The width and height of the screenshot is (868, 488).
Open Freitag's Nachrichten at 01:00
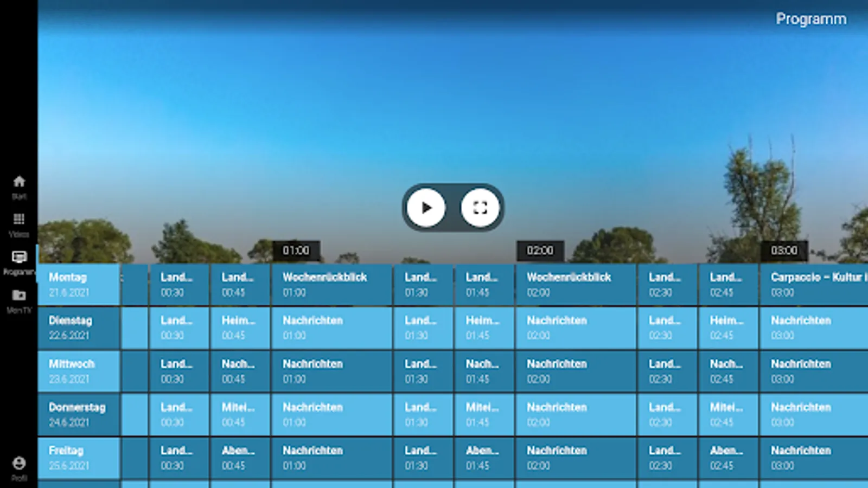pyautogui.click(x=332, y=458)
